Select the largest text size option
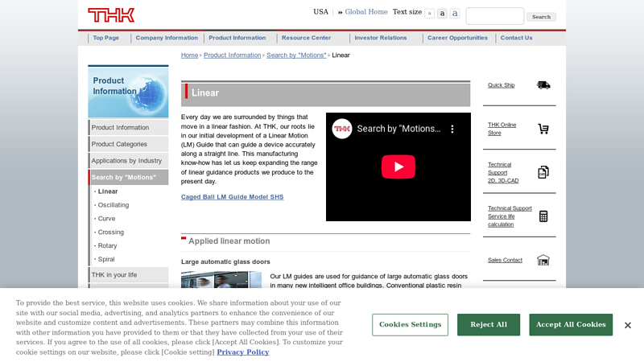 (x=455, y=14)
